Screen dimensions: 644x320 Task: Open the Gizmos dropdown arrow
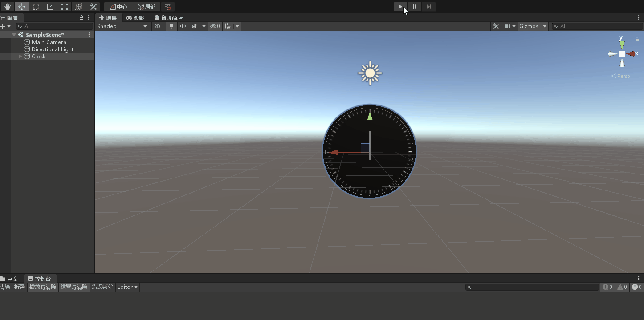pos(544,26)
